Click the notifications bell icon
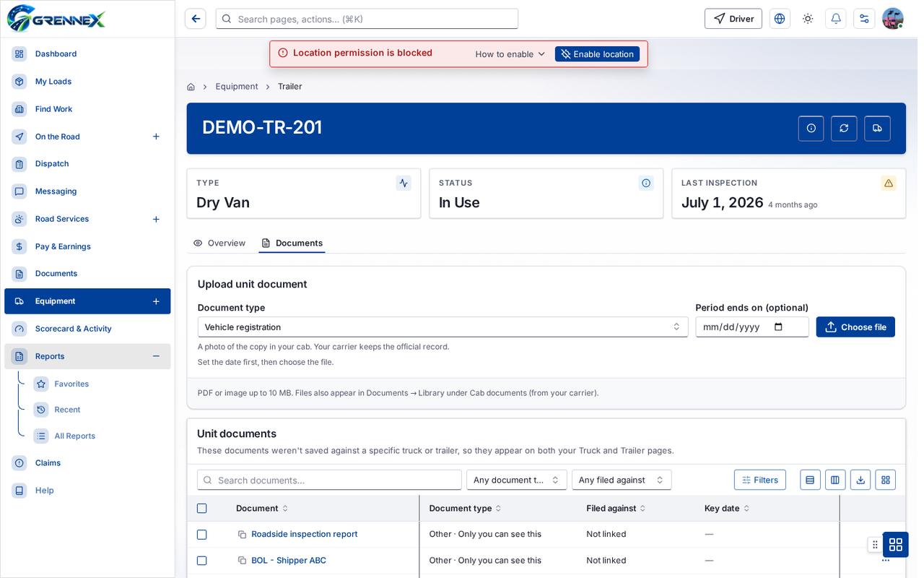Image resolution: width=924 pixels, height=578 pixels. point(836,19)
